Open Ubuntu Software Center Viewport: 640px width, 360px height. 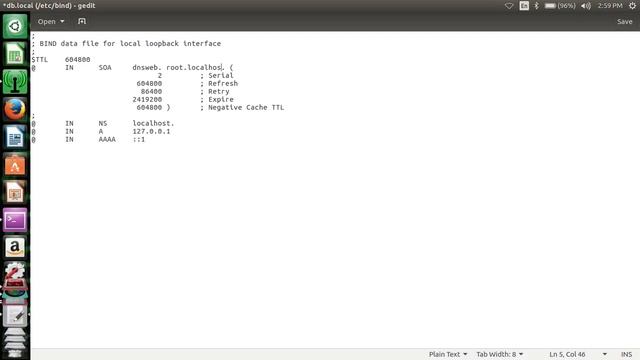[x=15, y=165]
